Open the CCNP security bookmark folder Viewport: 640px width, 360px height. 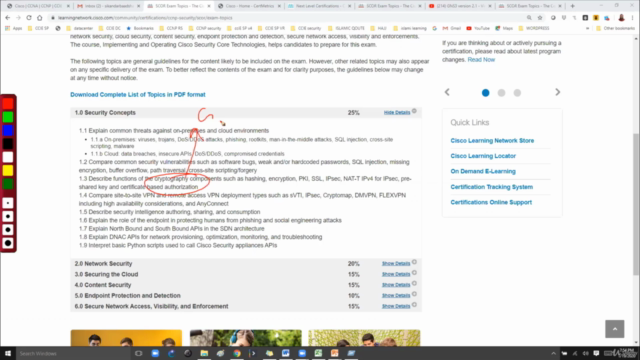click(x=206, y=29)
